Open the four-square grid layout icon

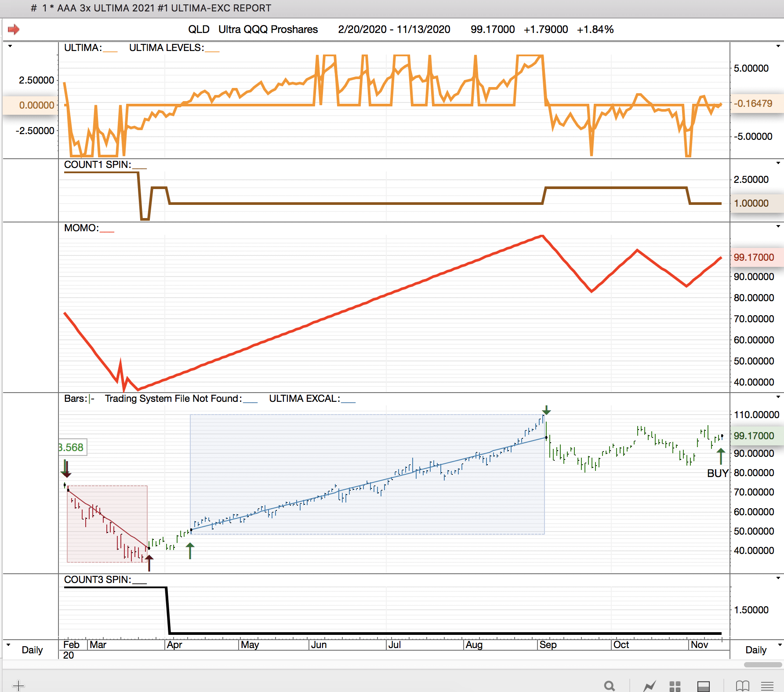675,686
